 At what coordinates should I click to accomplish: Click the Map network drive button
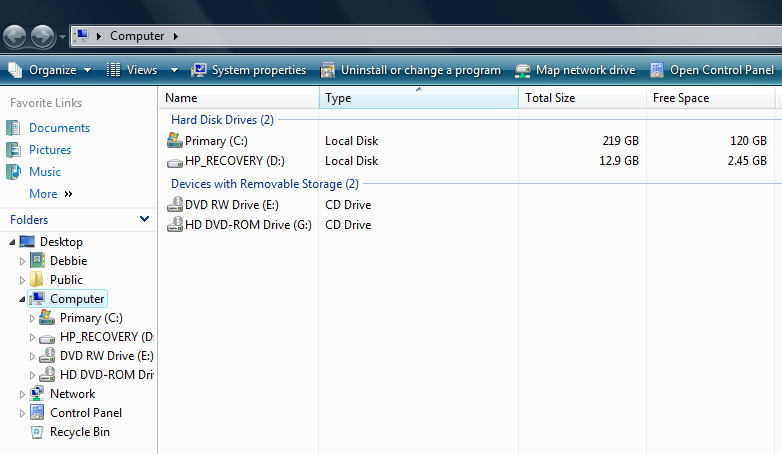575,70
